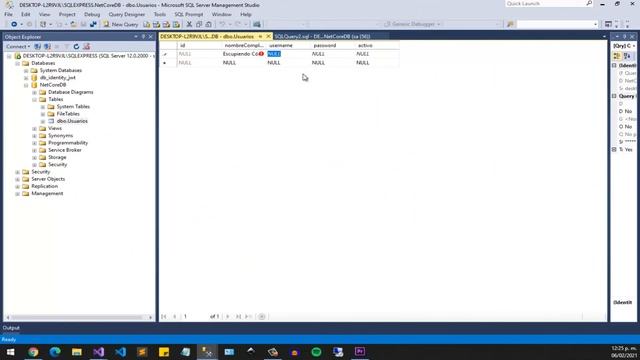
Task: Click the 'Escupiendo Có' cell
Action: (x=241, y=54)
